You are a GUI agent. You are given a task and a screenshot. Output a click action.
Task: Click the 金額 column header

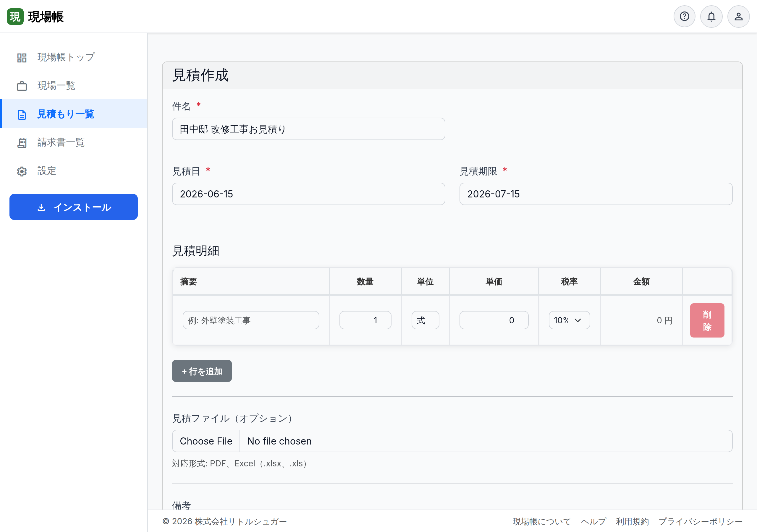tap(641, 281)
